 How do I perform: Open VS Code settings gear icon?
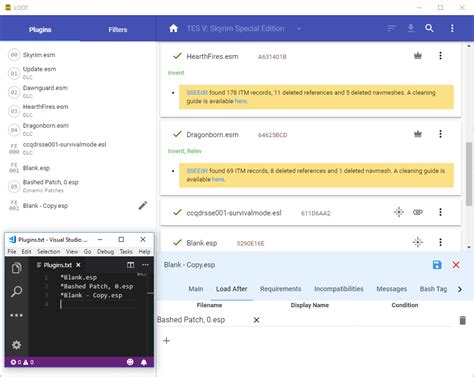point(16,345)
